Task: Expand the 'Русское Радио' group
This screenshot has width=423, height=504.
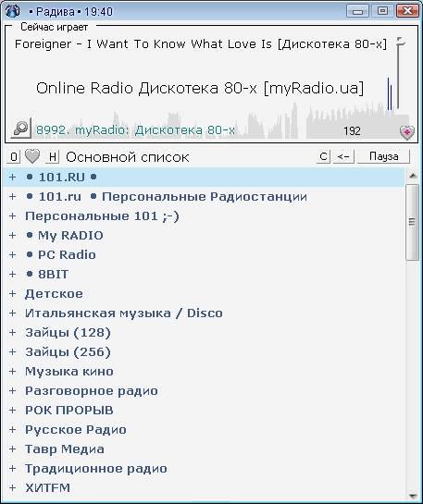Action: tap(13, 430)
